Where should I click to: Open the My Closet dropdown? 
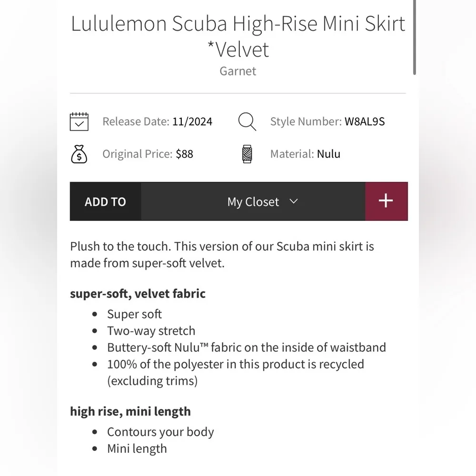click(x=253, y=201)
